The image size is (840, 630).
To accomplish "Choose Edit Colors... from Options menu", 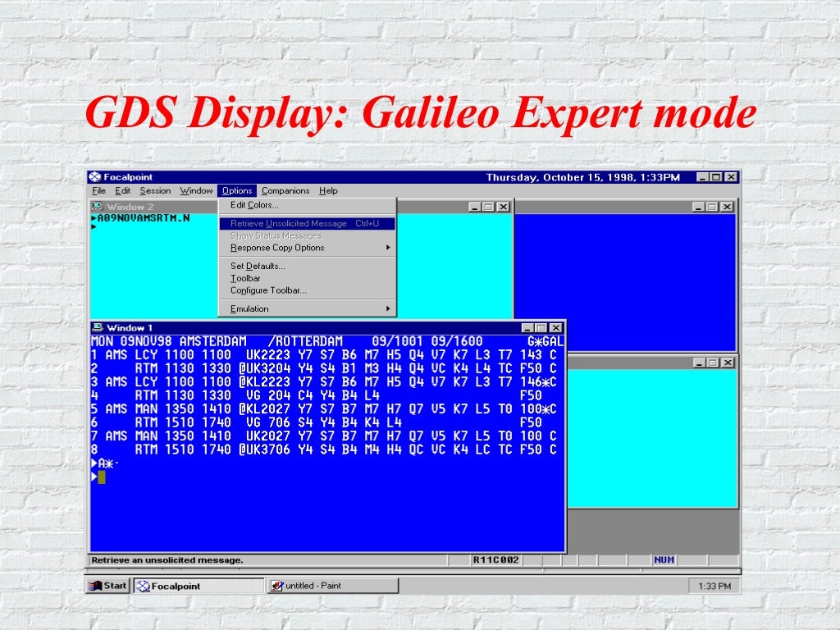I will 307,205.
